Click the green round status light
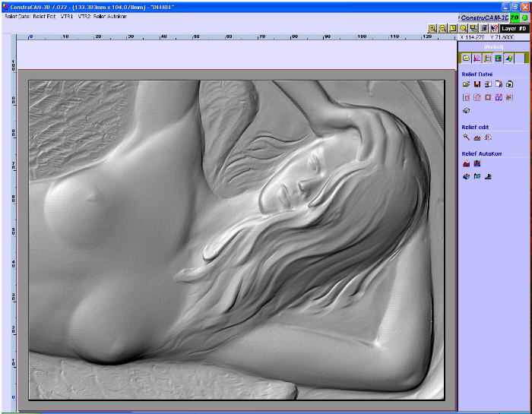The height and width of the screenshot is (414, 532). coord(525,17)
